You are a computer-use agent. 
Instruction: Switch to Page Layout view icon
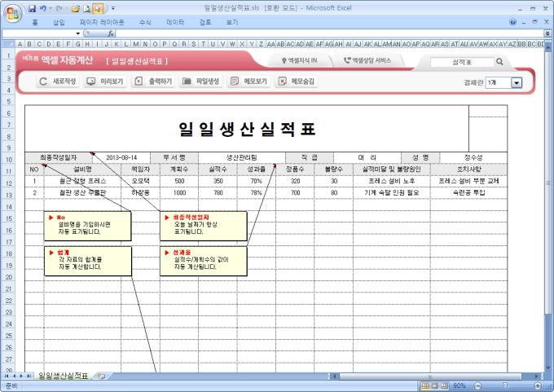(x=435, y=385)
